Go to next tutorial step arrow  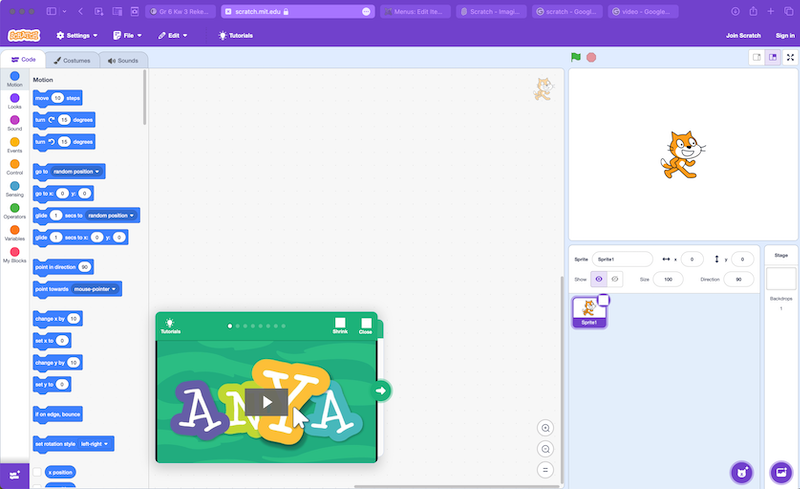pyautogui.click(x=381, y=390)
